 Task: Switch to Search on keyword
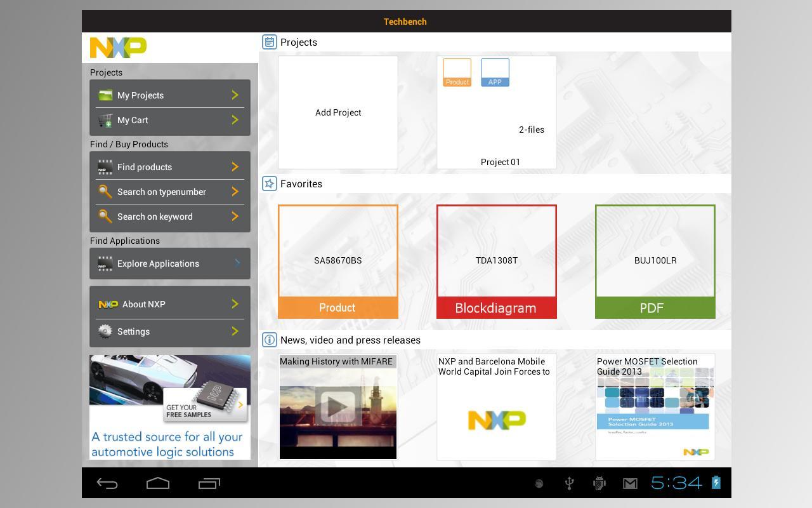point(155,217)
